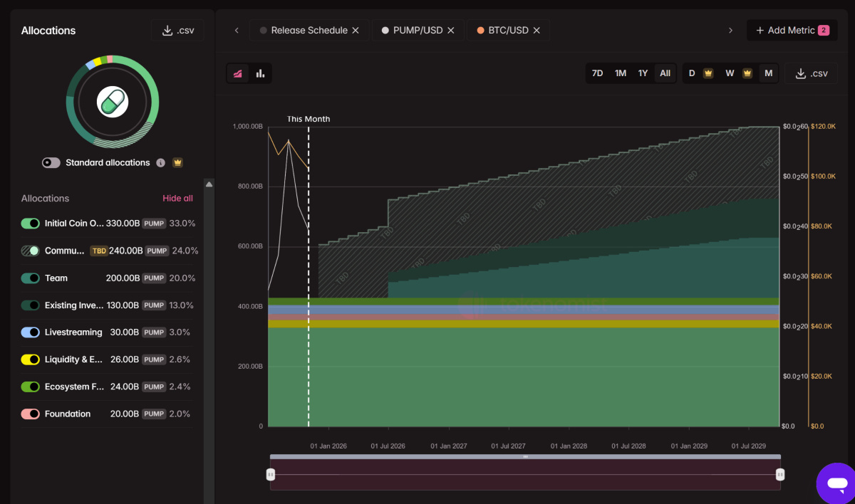Click Community 24.0% percentage

pyautogui.click(x=185, y=251)
